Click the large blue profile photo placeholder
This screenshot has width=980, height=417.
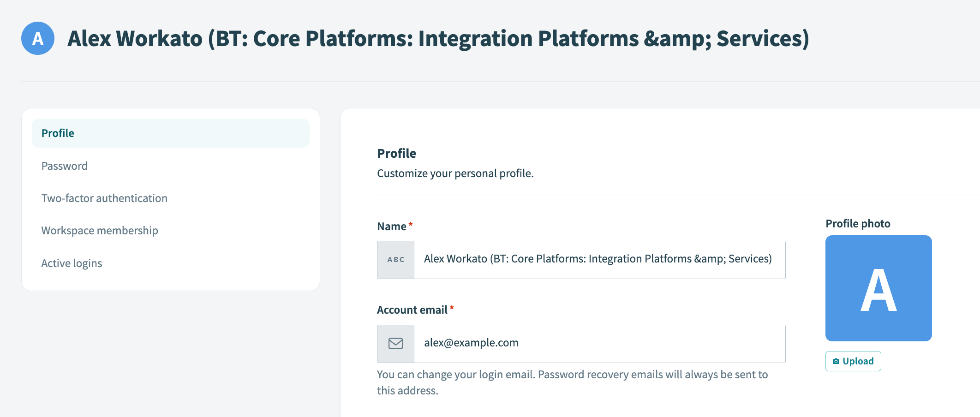point(878,288)
